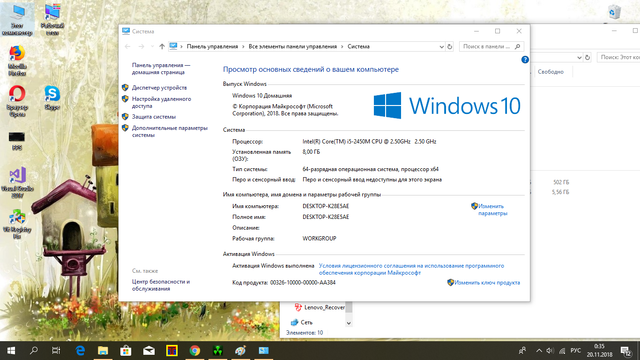Click product code text 00326-10000-00000-AA384

point(303,282)
